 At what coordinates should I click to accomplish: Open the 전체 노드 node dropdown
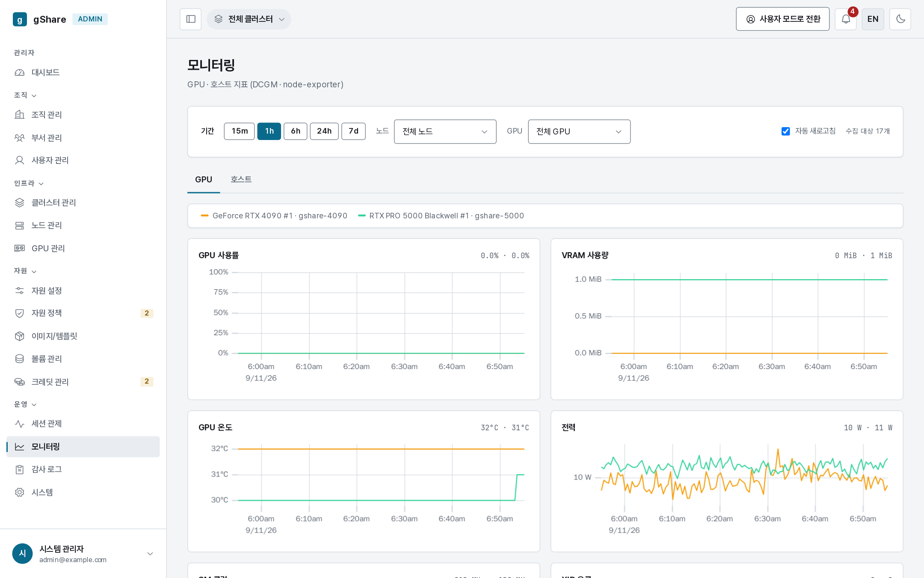point(445,131)
